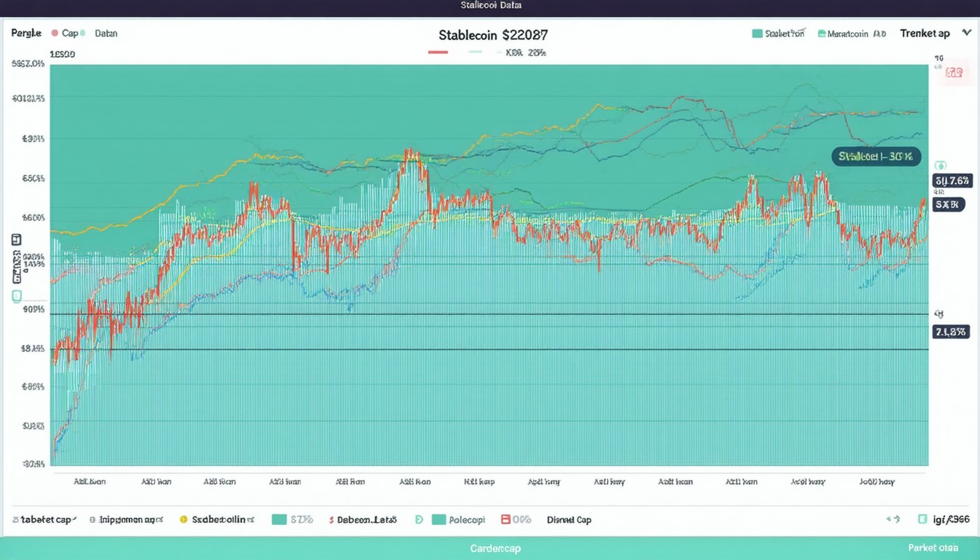Expand the arrows control near bottom right
The height and width of the screenshot is (560, 980).
[892, 520]
